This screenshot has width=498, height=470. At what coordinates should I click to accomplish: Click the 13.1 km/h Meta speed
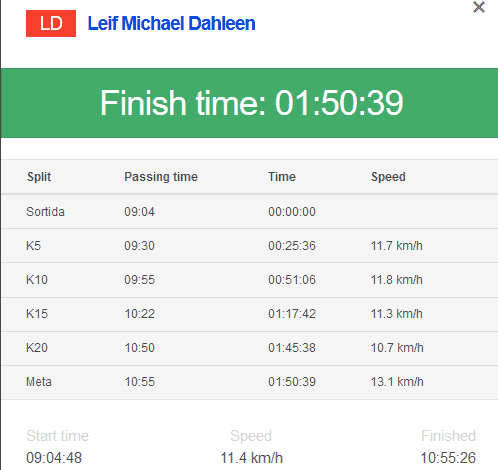(397, 382)
